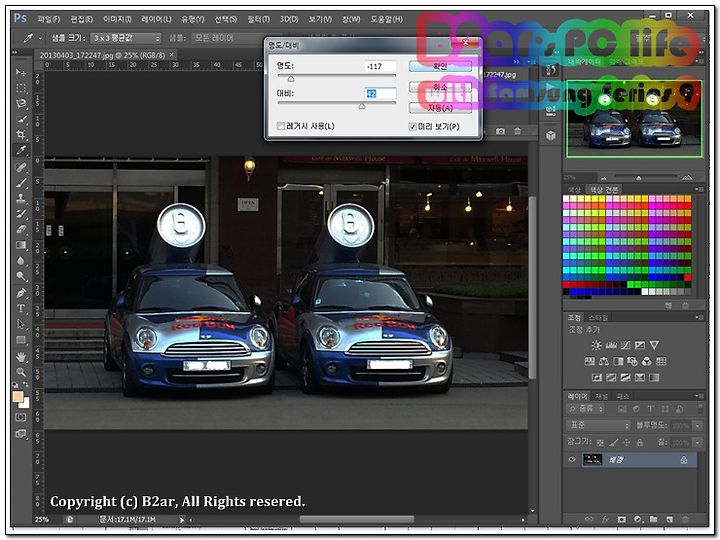The height and width of the screenshot is (540, 720).
Task: Select the Quick Selection tool
Action: [21, 119]
